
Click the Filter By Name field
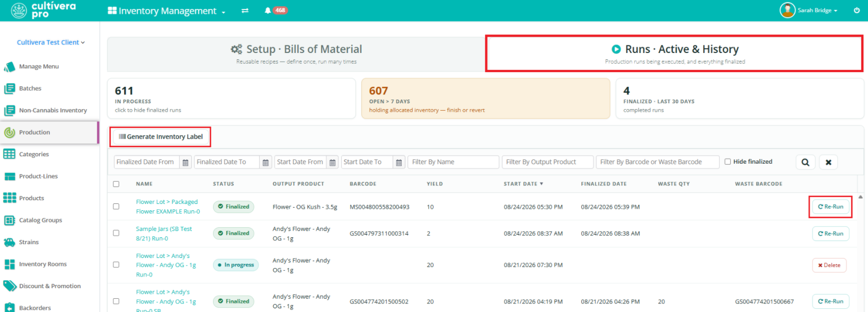[453, 162]
